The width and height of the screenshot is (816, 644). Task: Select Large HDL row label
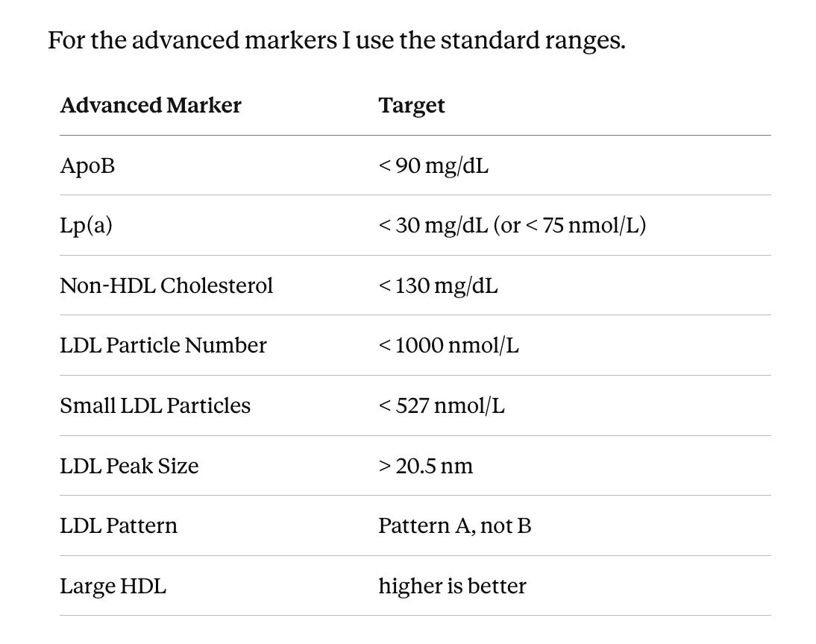[x=113, y=587]
